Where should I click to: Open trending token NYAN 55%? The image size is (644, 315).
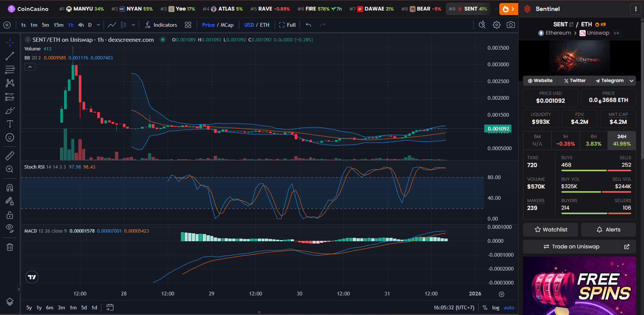(132, 9)
